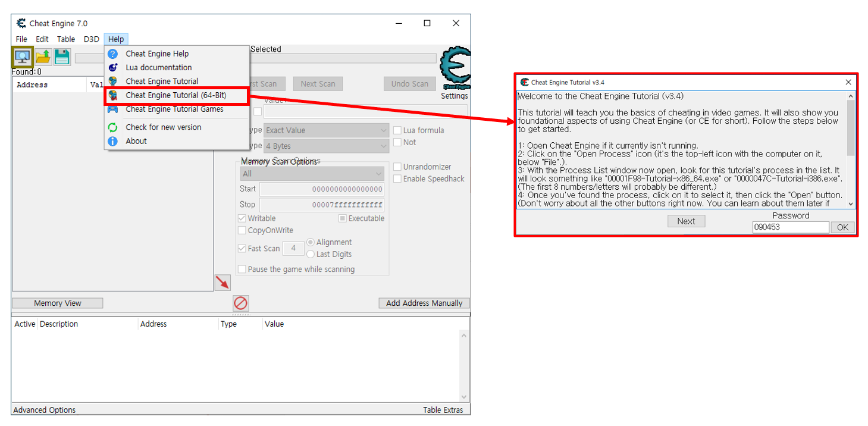Toggle the CopyOnWrite checkbox

pyautogui.click(x=242, y=230)
